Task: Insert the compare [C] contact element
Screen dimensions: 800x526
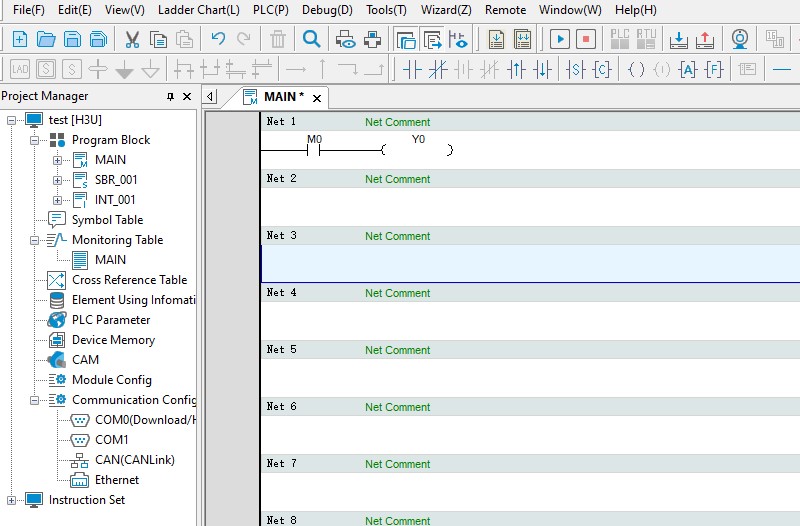Action: (x=602, y=69)
